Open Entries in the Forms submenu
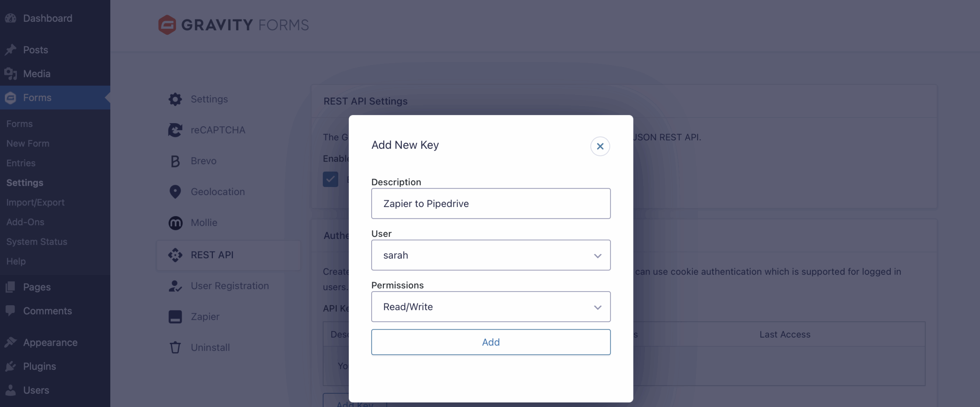The height and width of the screenshot is (407, 980). click(21, 163)
